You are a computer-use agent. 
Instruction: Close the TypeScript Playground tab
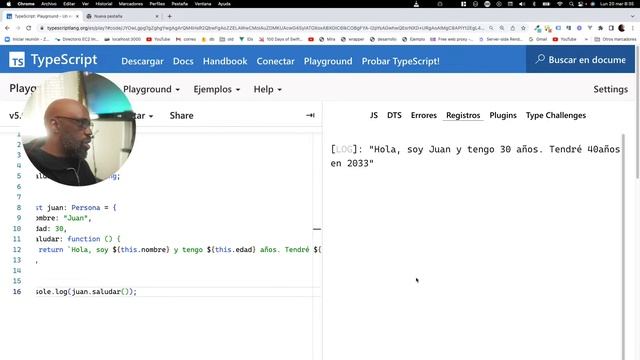click(x=77, y=16)
